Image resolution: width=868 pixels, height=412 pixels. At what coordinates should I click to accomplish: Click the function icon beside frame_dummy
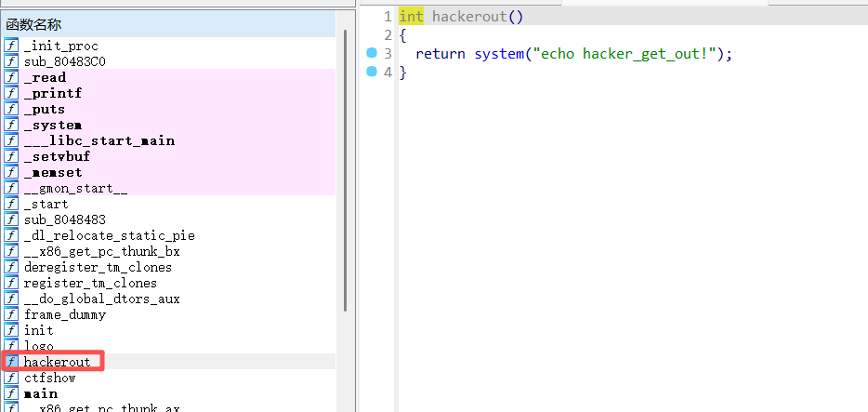tap(11, 314)
